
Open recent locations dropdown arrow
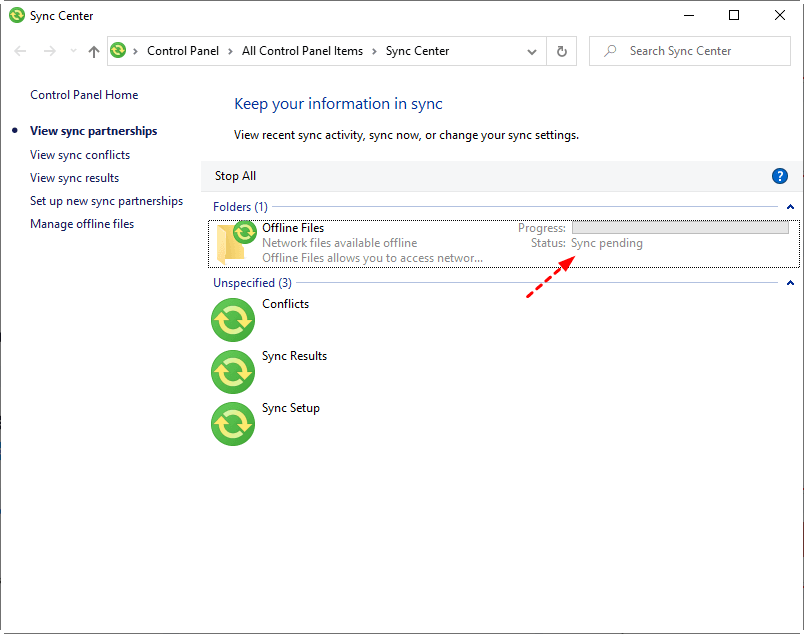point(73,51)
